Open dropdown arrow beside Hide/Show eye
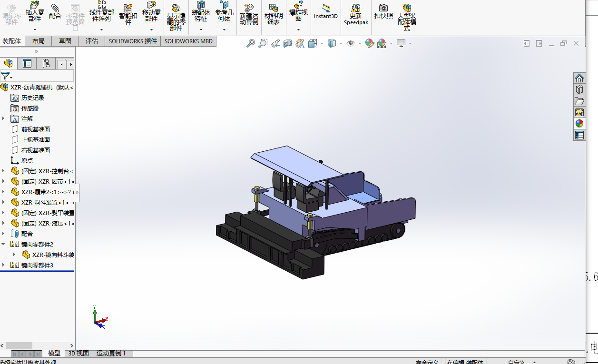Screen dimensions: 598x364 360,43
